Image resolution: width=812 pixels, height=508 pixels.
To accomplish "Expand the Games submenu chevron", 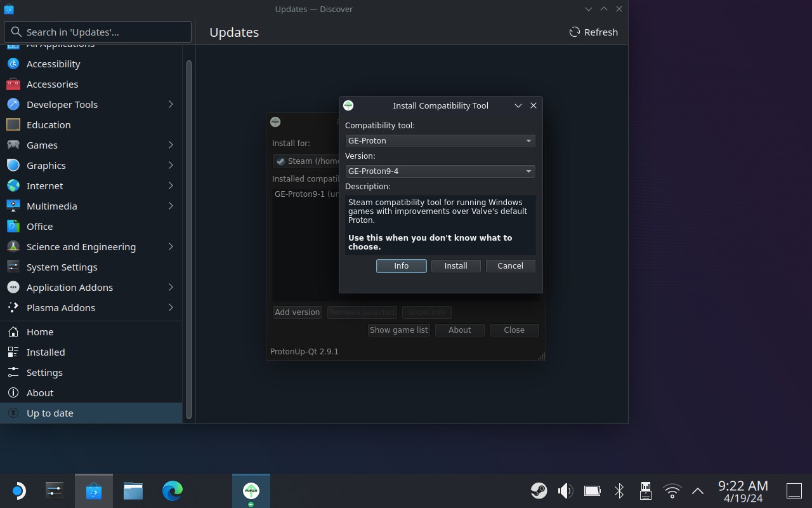I will tap(171, 145).
